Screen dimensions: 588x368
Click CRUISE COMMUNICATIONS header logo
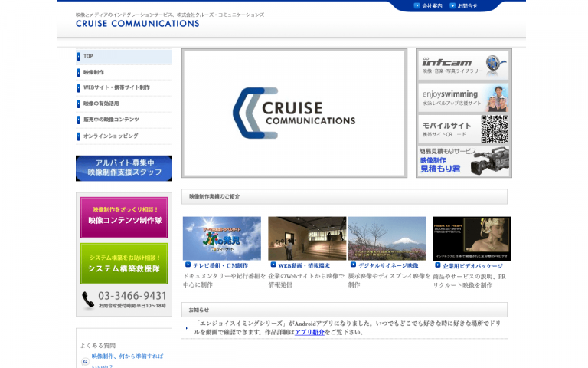point(138,23)
